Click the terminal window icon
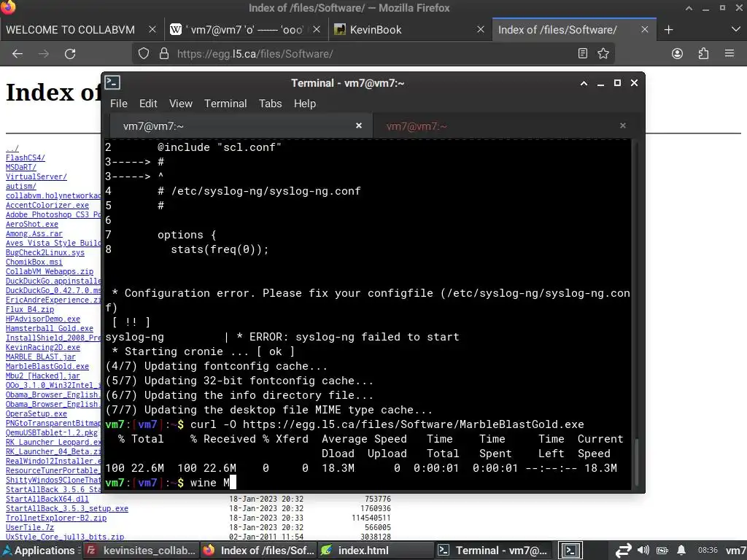Screen dimensions: 747x560 112,82
